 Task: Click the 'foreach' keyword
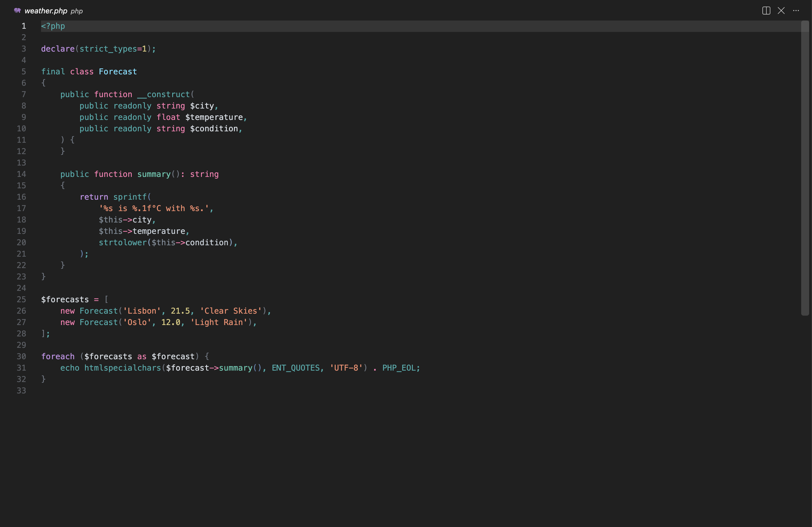click(58, 357)
